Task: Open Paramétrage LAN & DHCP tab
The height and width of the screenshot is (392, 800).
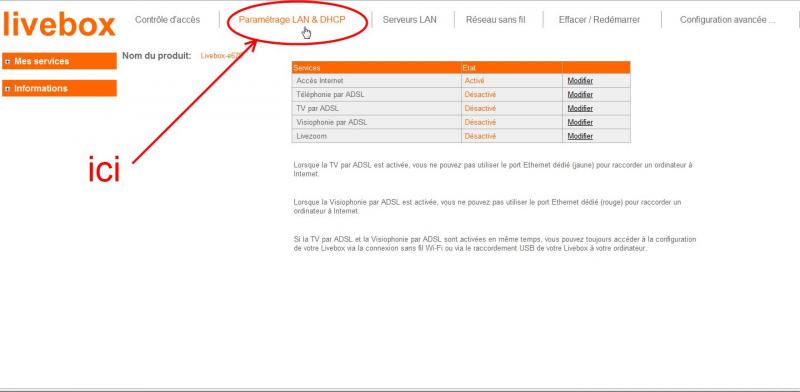Action: (292, 20)
